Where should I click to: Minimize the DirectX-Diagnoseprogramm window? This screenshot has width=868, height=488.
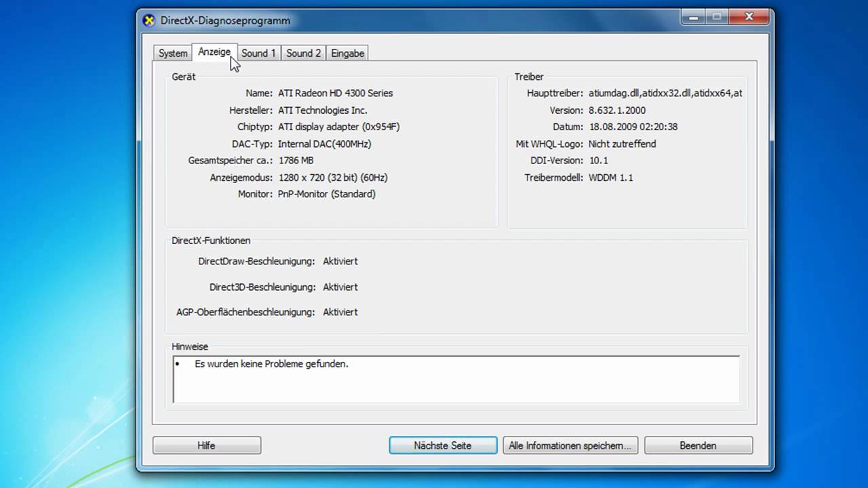[694, 17]
